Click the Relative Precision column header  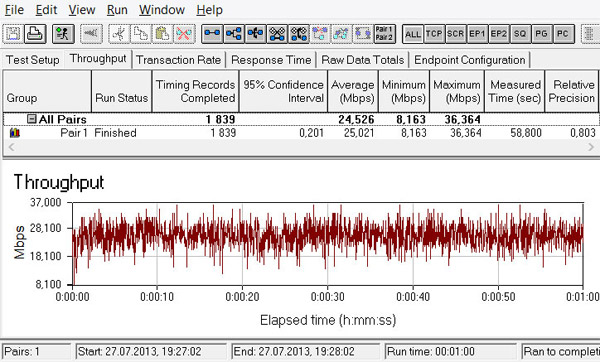pyautogui.click(x=572, y=91)
